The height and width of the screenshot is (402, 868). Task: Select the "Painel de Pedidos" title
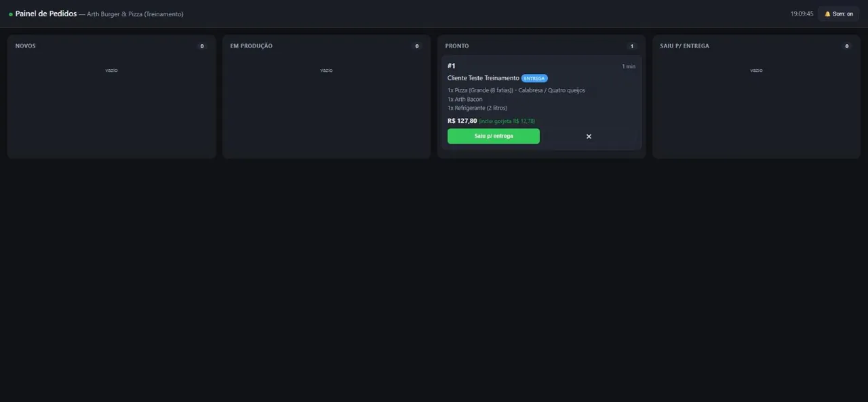(x=46, y=14)
